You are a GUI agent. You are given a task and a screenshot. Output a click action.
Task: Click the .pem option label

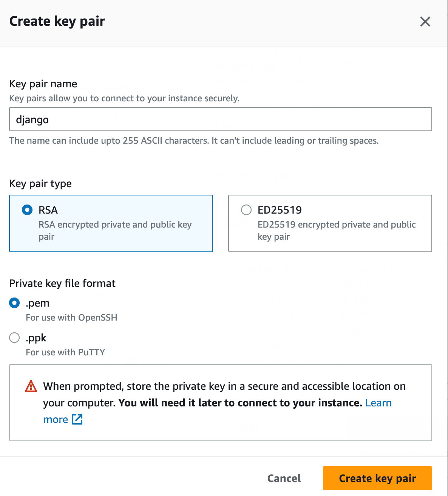37,303
